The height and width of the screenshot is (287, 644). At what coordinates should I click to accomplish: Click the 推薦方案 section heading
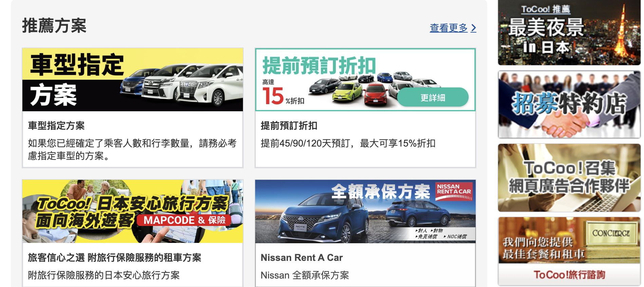pyautogui.click(x=54, y=26)
